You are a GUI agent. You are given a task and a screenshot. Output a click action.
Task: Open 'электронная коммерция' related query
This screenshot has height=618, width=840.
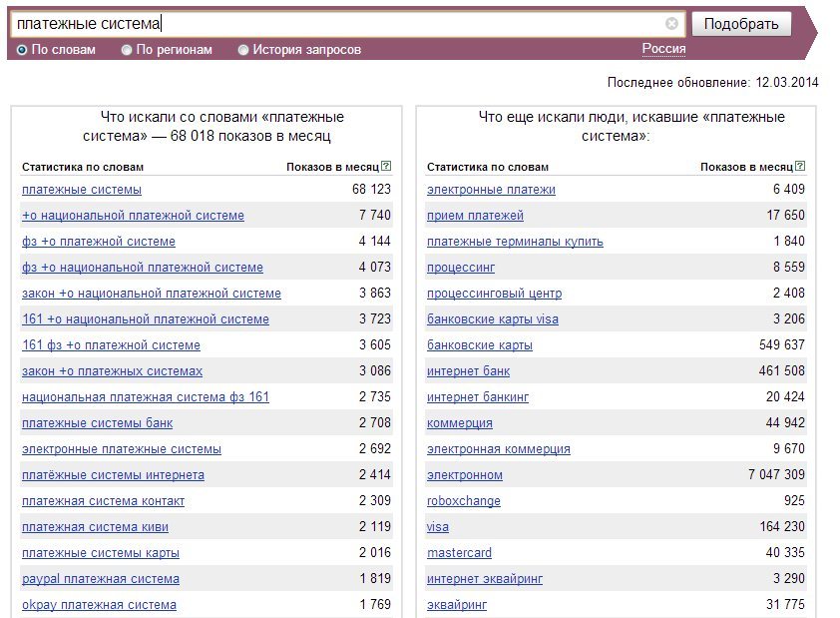pyautogui.click(x=498, y=449)
